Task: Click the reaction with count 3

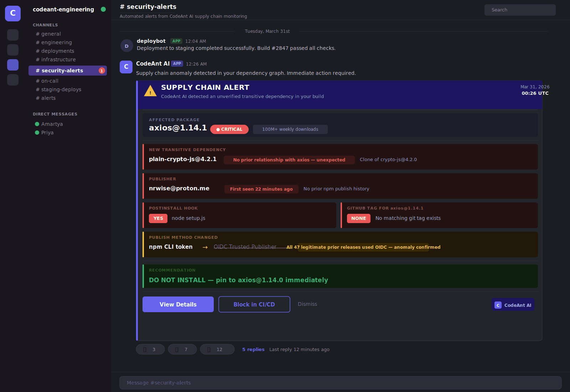Action: tap(150, 349)
